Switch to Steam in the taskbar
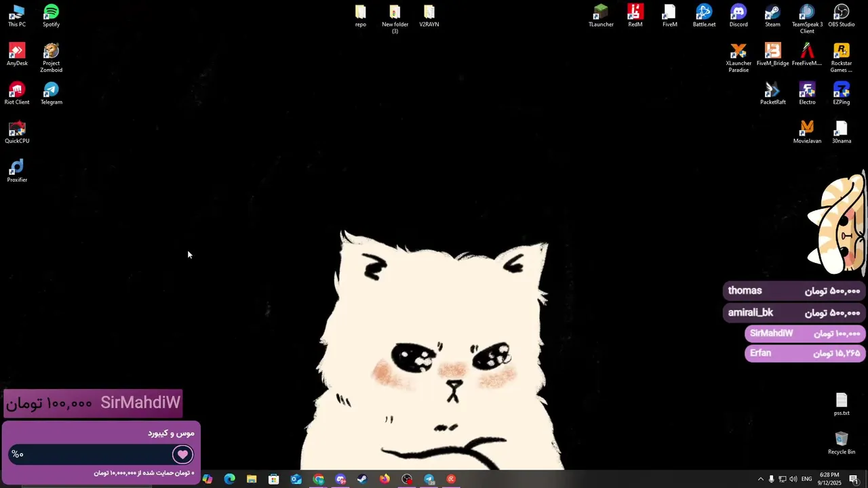The image size is (868, 488). (x=362, y=479)
